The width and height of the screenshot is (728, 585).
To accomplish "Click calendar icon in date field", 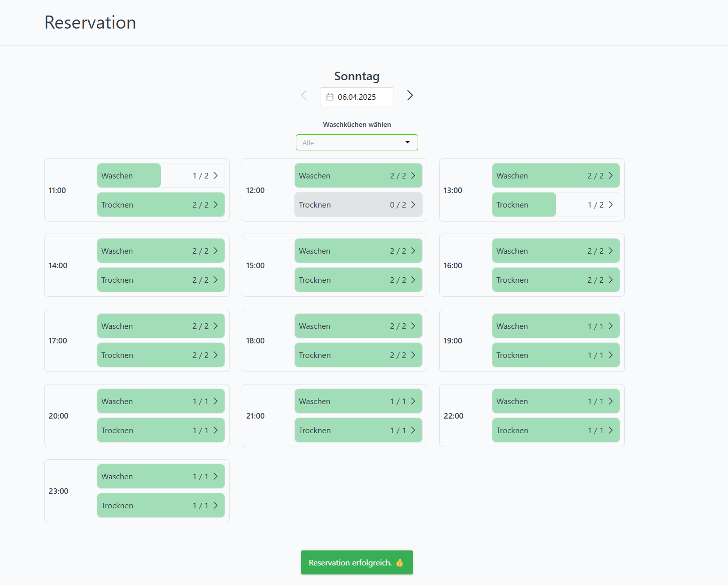I will click(x=330, y=97).
